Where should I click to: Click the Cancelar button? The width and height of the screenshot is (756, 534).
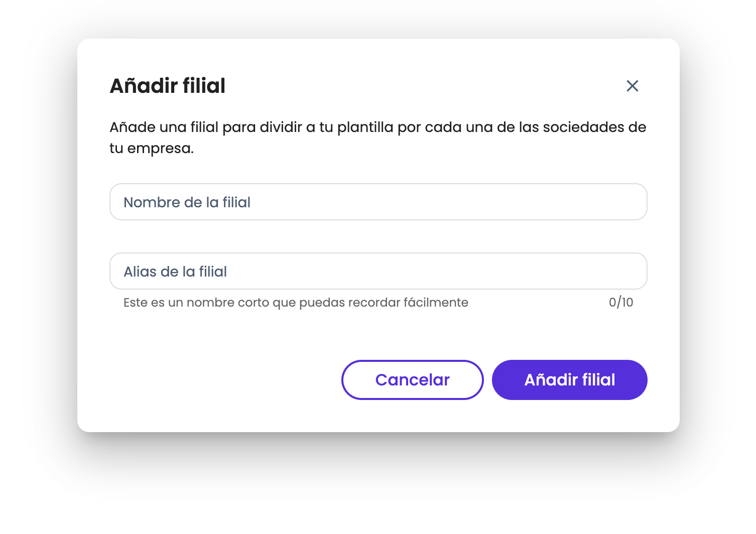pos(412,380)
